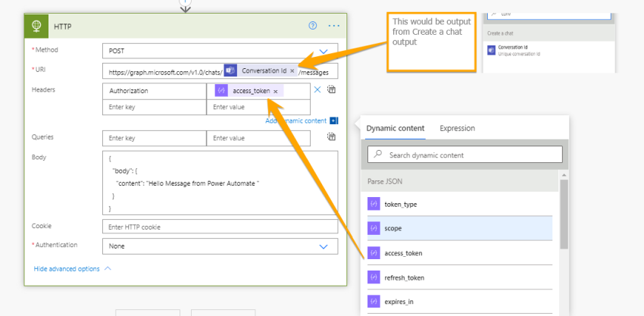Viewport: 644px width, 316px height.
Task: Click the URI field after /messages
Action: click(x=333, y=71)
